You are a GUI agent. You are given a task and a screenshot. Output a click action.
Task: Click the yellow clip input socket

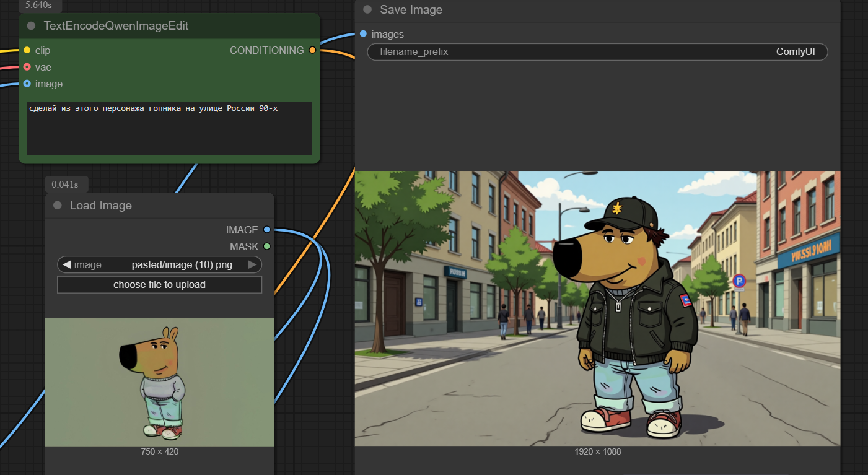click(27, 50)
